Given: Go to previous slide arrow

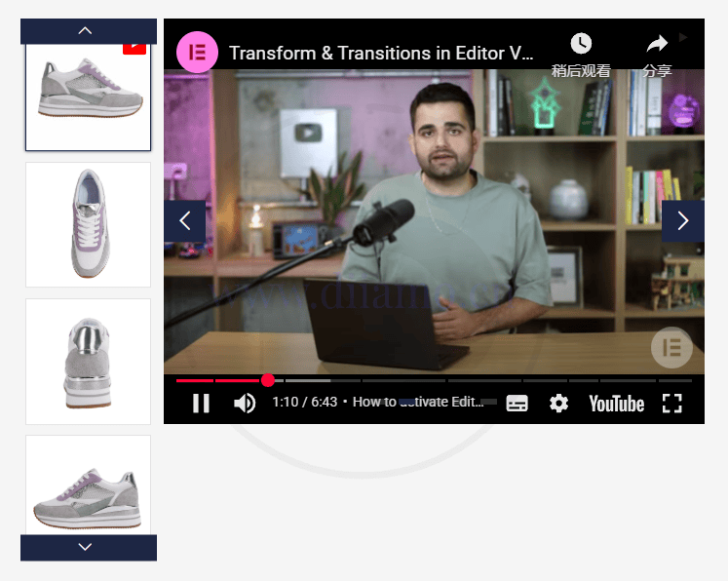Looking at the screenshot, I should click(184, 221).
